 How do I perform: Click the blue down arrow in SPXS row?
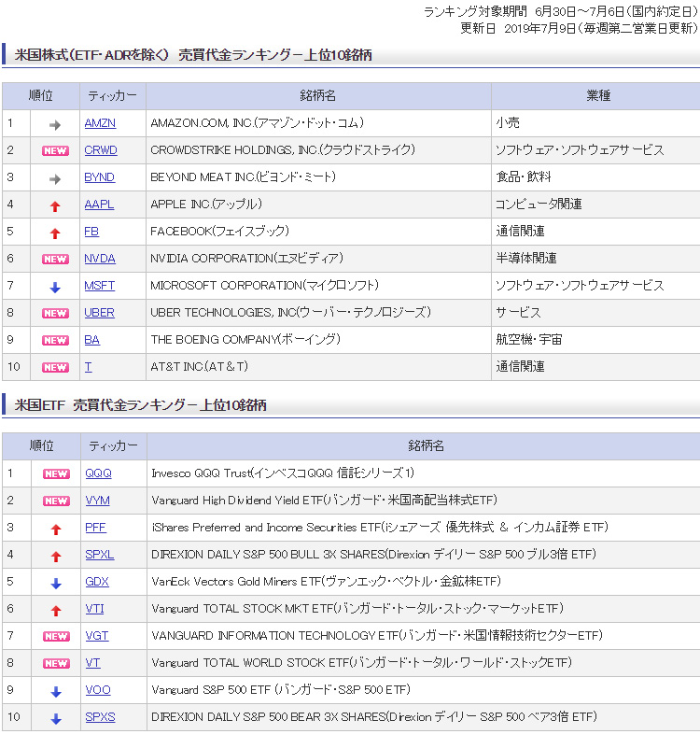[x=56, y=719]
